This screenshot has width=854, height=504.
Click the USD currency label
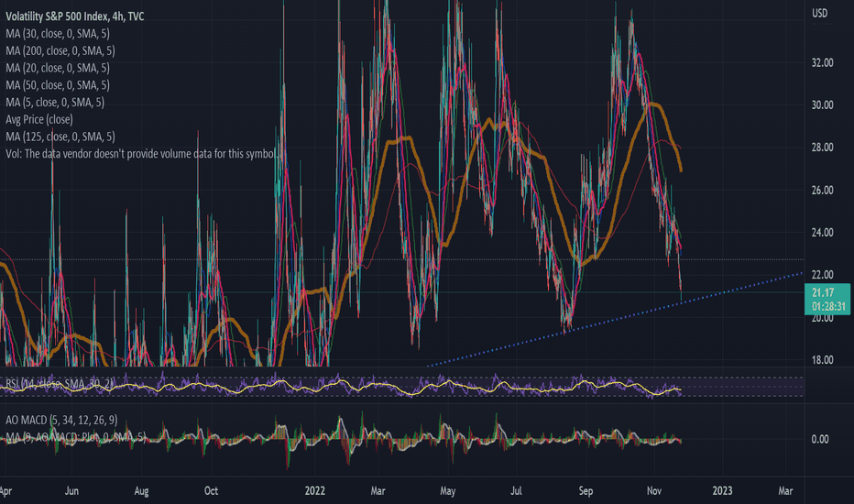[820, 13]
